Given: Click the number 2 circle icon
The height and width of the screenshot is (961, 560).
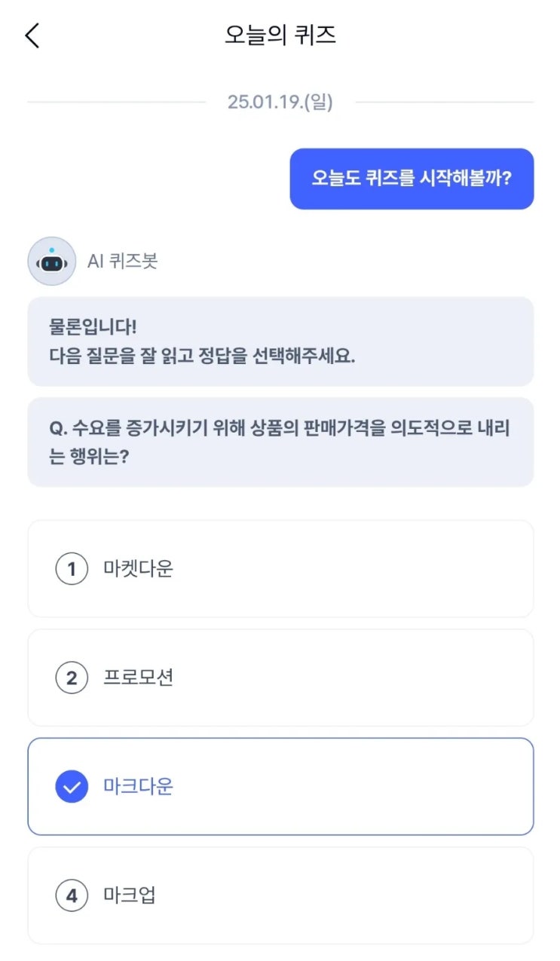Looking at the screenshot, I should (x=72, y=678).
